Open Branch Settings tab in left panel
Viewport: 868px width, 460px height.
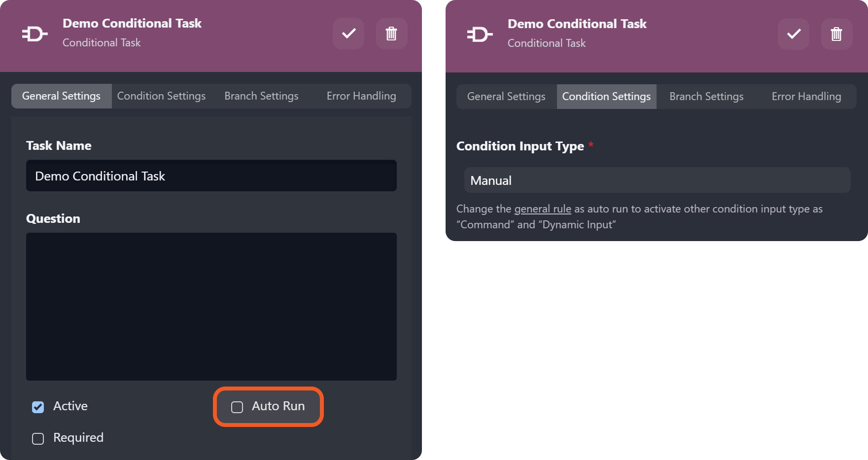click(261, 96)
